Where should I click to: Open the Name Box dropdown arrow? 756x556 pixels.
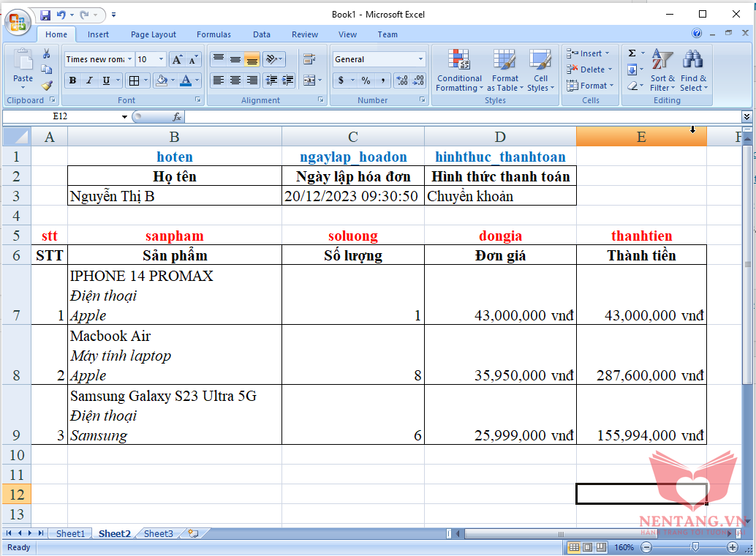(x=124, y=117)
